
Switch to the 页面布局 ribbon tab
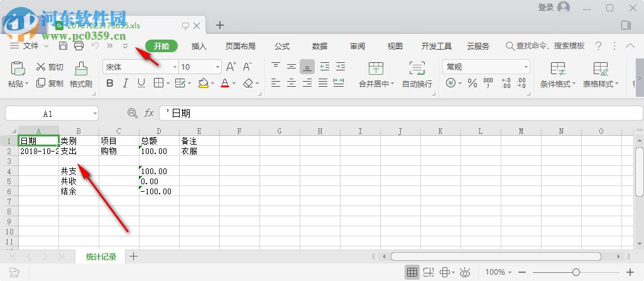pos(240,46)
